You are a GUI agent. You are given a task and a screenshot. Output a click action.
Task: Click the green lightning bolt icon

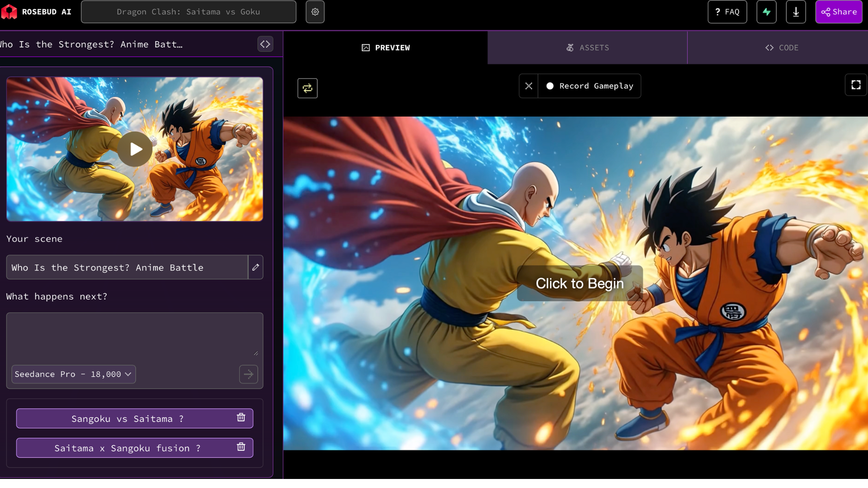tap(766, 12)
